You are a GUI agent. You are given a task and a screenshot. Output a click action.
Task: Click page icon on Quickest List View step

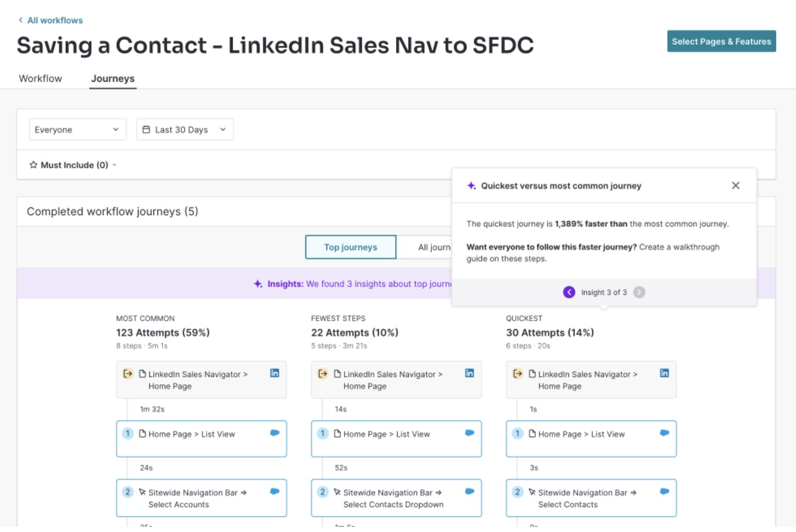532,434
